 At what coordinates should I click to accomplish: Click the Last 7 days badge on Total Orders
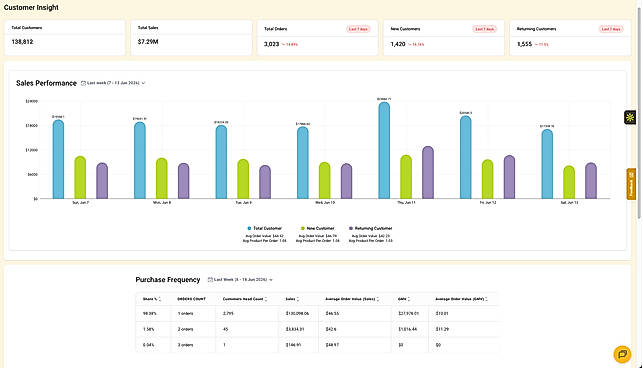tap(358, 29)
